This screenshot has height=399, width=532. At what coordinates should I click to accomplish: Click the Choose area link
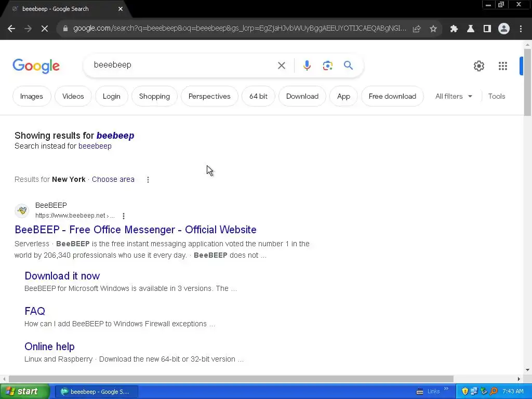tap(113, 179)
